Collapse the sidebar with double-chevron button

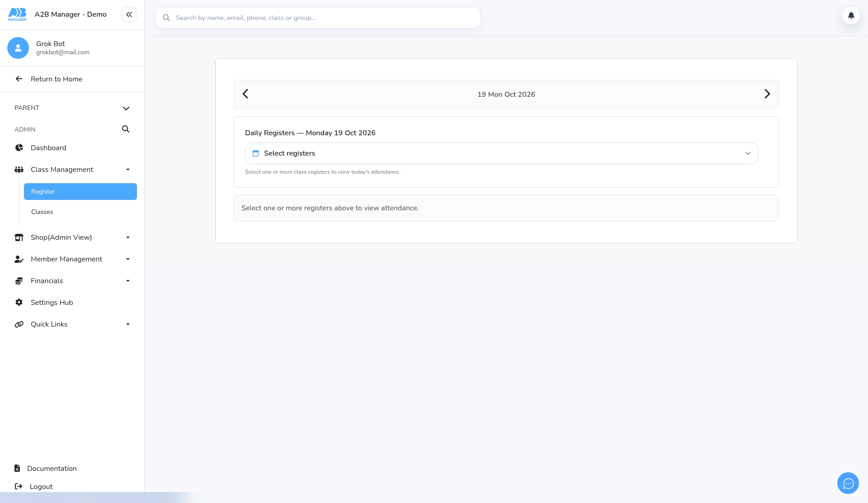point(129,14)
